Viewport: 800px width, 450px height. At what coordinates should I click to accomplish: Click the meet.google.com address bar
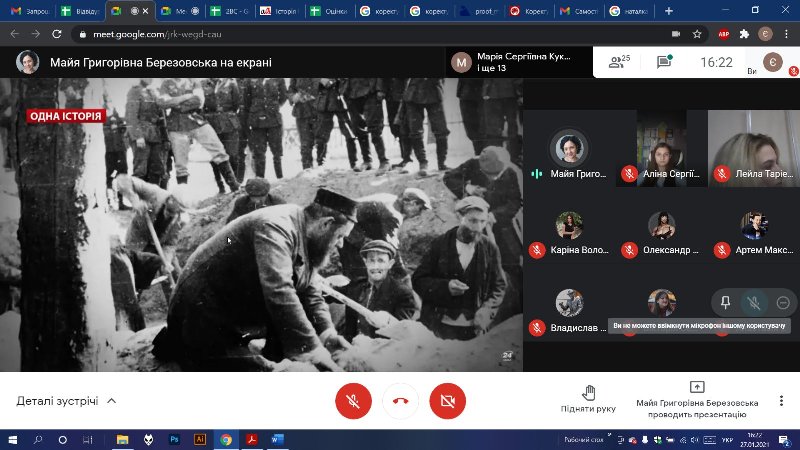tap(300, 33)
